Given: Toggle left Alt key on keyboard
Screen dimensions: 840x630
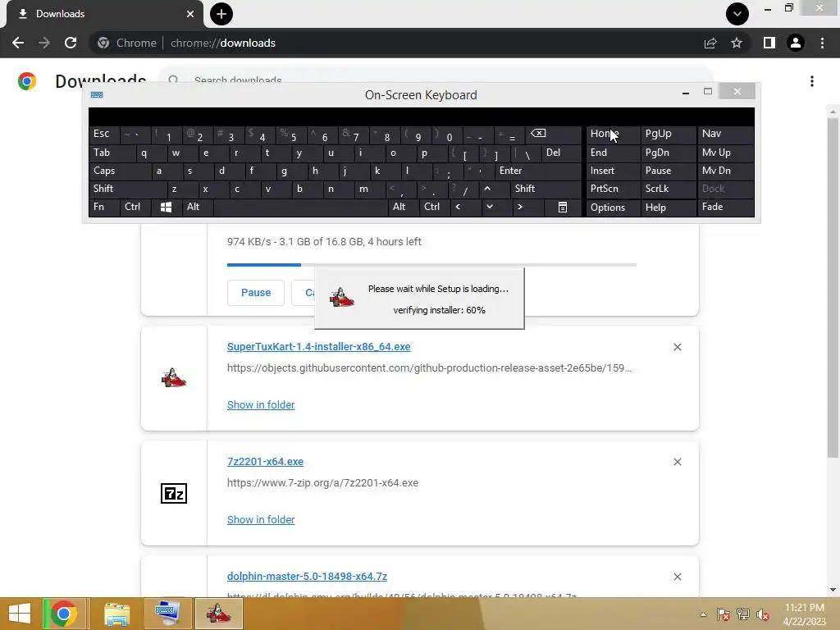Looking at the screenshot, I should pyautogui.click(x=197, y=207).
